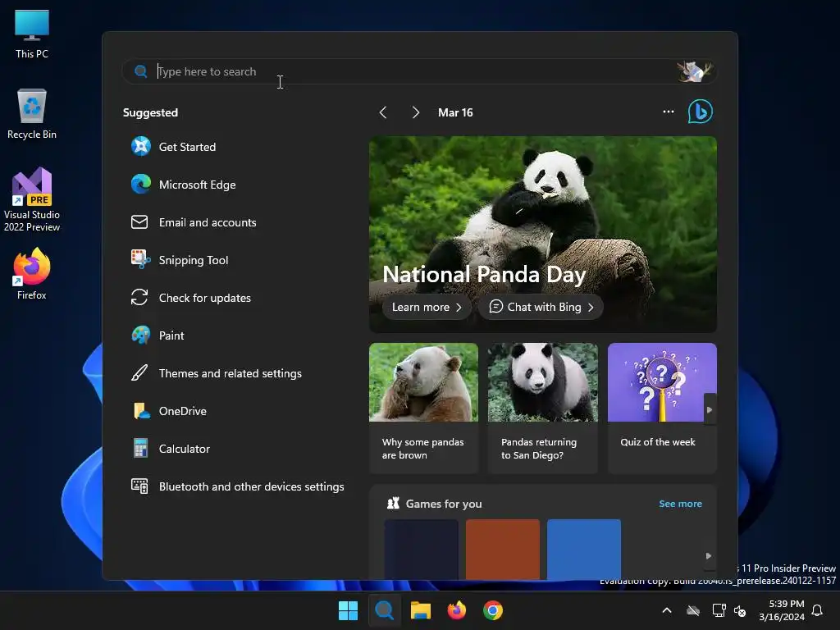This screenshot has height=630, width=840.
Task: Click the Get Started app icon
Action: click(x=141, y=146)
